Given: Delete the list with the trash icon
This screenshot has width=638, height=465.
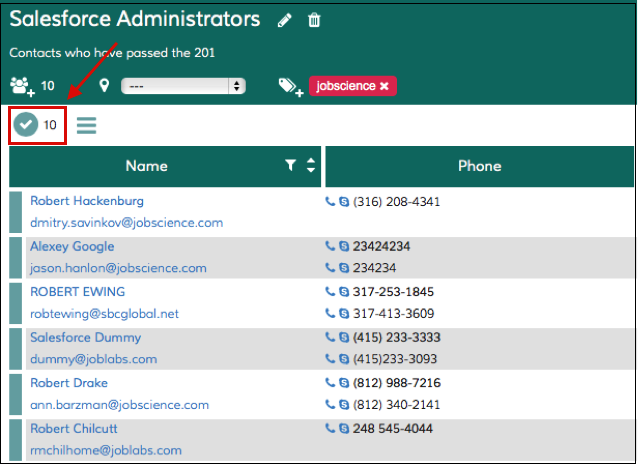Looking at the screenshot, I should pos(314,20).
